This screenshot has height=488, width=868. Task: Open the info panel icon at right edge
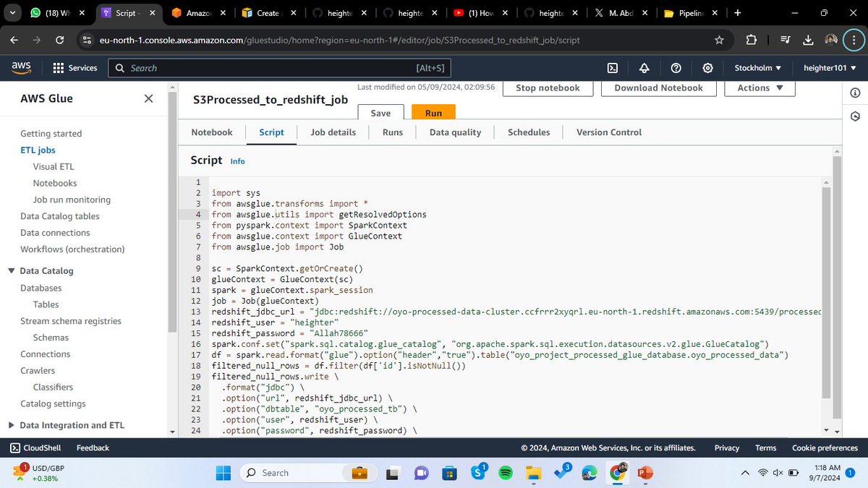point(855,93)
